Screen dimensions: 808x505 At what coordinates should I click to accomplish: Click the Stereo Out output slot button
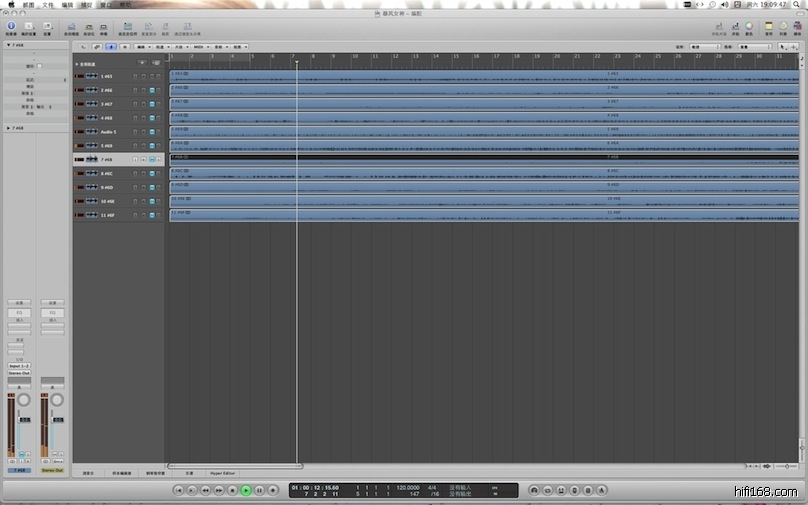(x=19, y=373)
